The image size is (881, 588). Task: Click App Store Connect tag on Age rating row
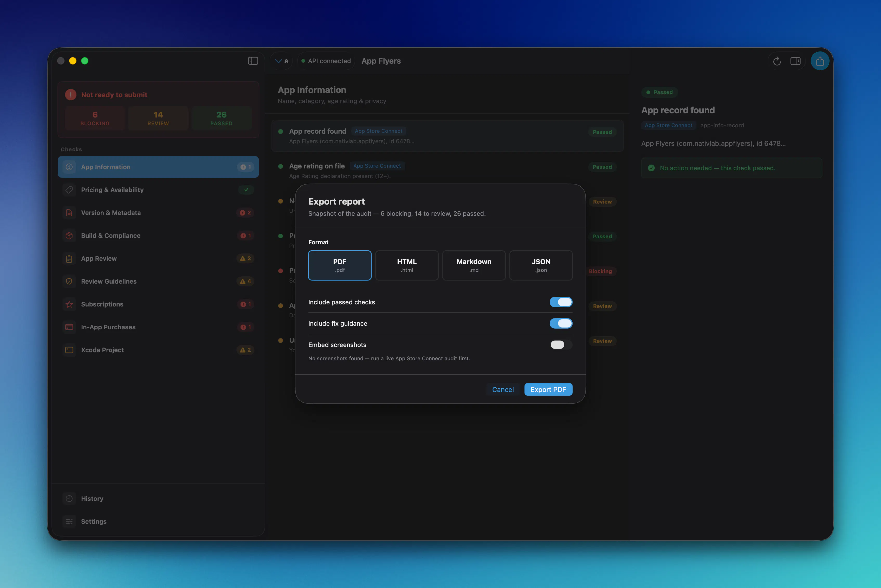point(377,166)
